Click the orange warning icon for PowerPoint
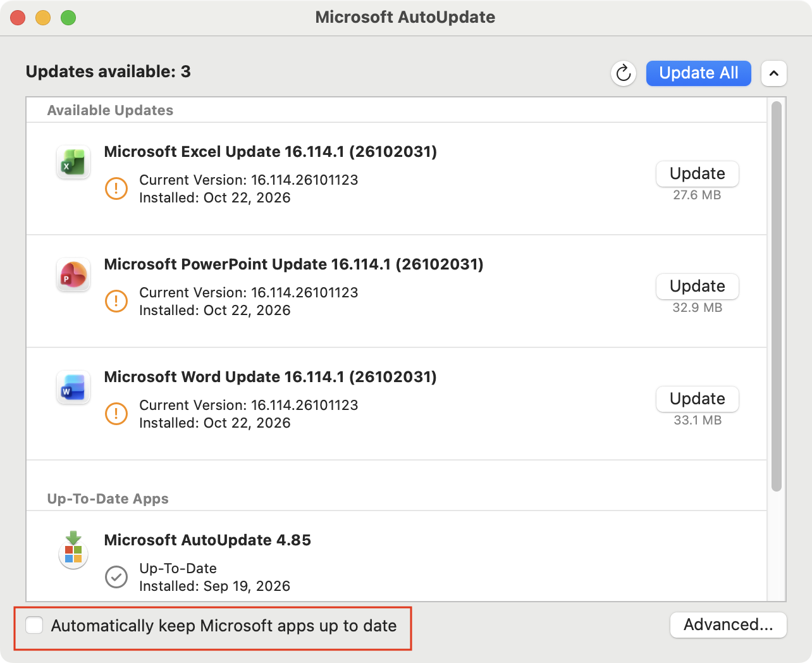This screenshot has height=663, width=812. click(116, 301)
